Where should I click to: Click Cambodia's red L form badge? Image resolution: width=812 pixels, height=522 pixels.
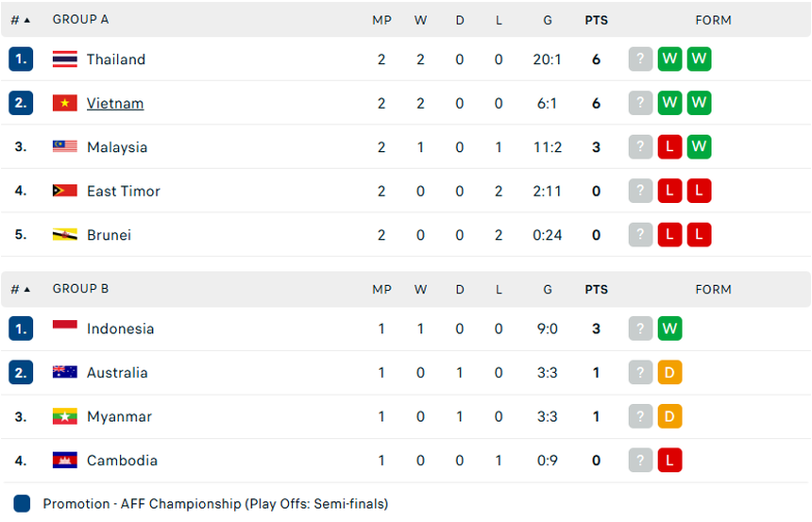coord(669,461)
